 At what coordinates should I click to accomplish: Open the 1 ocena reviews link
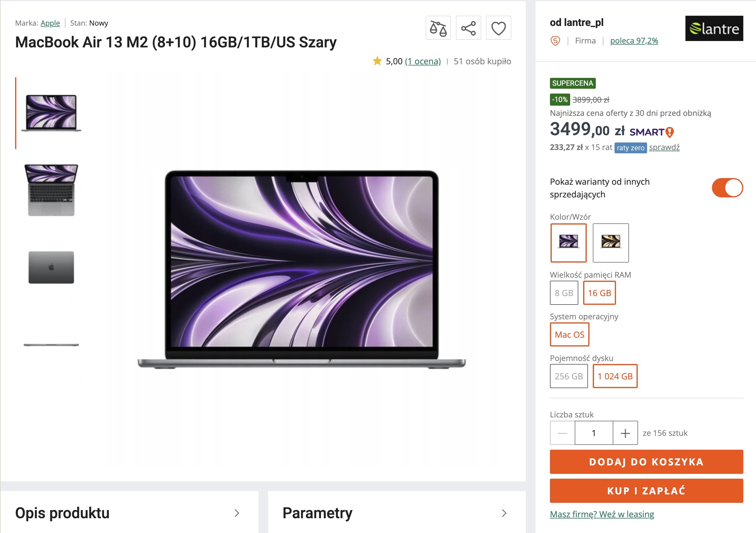(x=423, y=61)
